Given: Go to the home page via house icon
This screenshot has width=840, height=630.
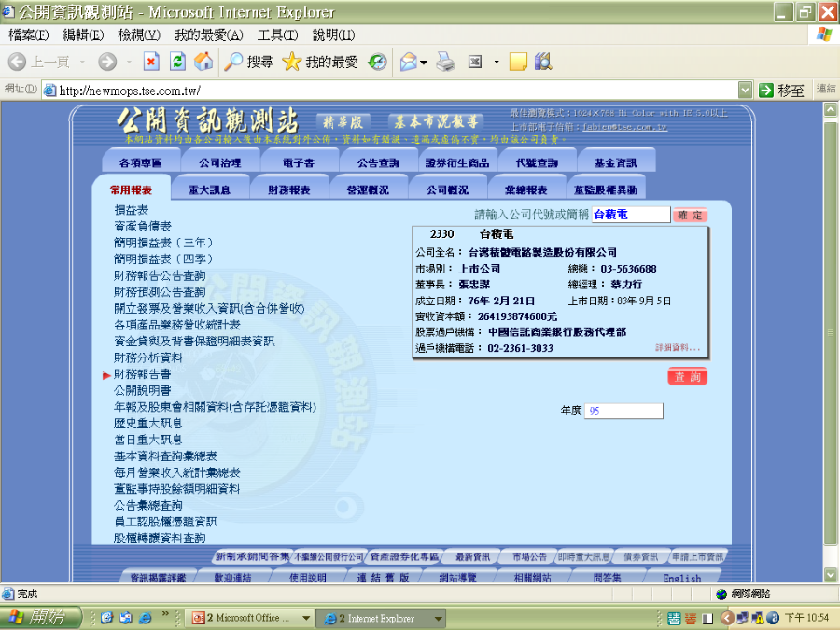Looking at the screenshot, I should (x=203, y=63).
